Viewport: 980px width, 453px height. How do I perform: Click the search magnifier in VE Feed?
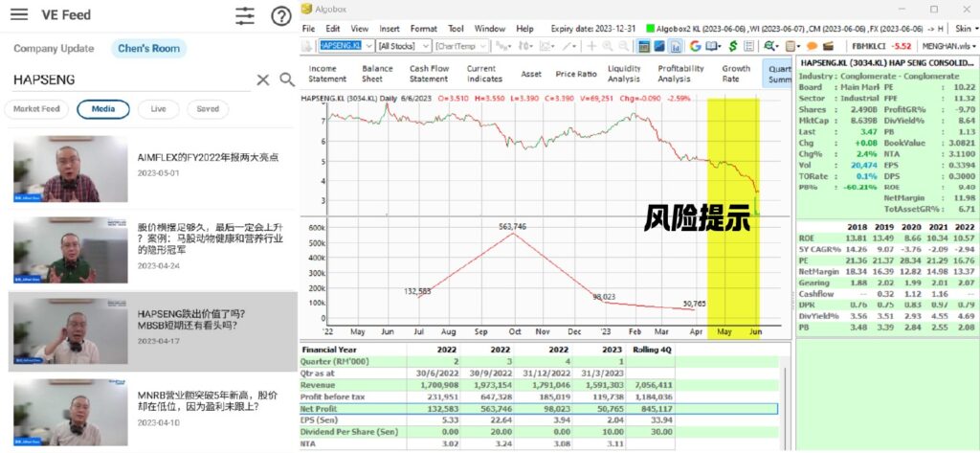(287, 79)
